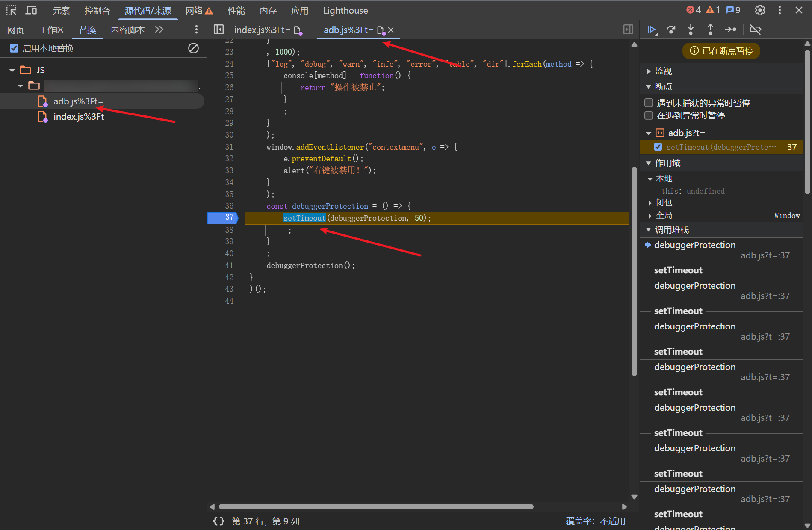
Task: Toggle device toolbar icon
Action: pyautogui.click(x=31, y=10)
